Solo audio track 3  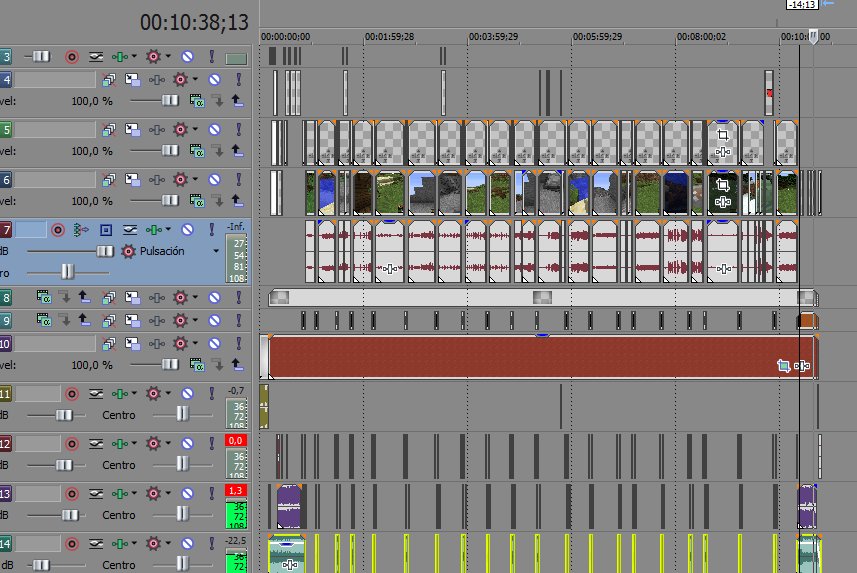coord(212,57)
